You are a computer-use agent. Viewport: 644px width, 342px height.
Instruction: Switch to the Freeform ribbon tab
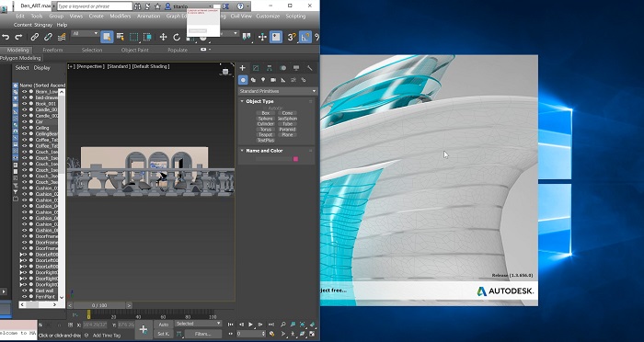tap(52, 50)
